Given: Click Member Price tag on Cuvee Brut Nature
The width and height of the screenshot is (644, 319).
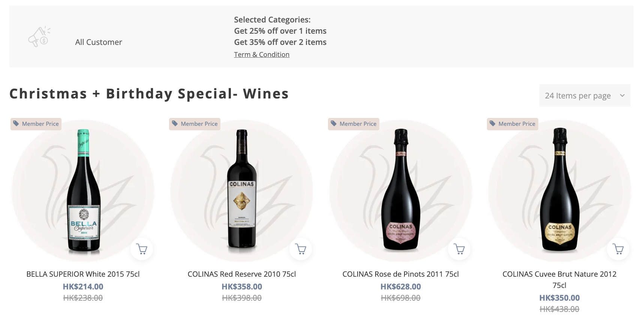Looking at the screenshot, I should [x=512, y=124].
